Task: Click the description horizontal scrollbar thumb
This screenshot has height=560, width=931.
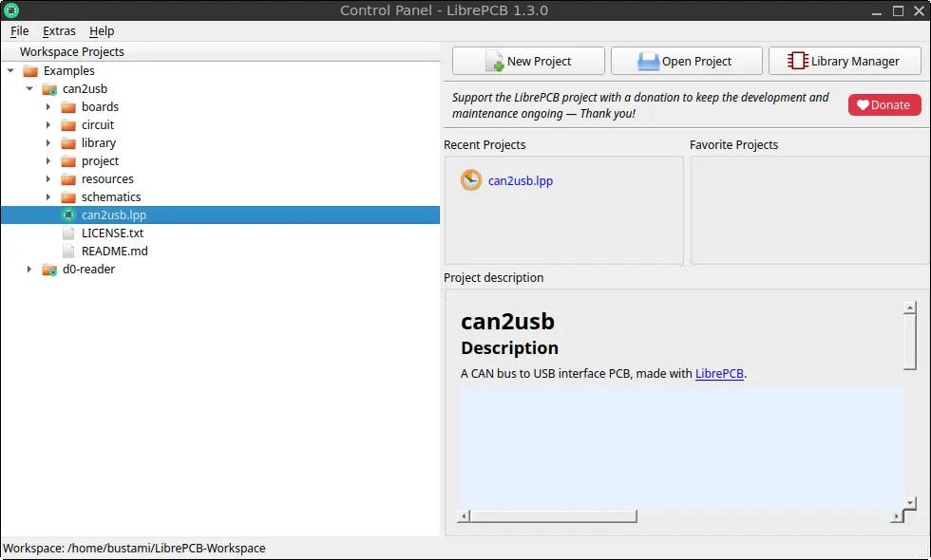Action: point(553,516)
